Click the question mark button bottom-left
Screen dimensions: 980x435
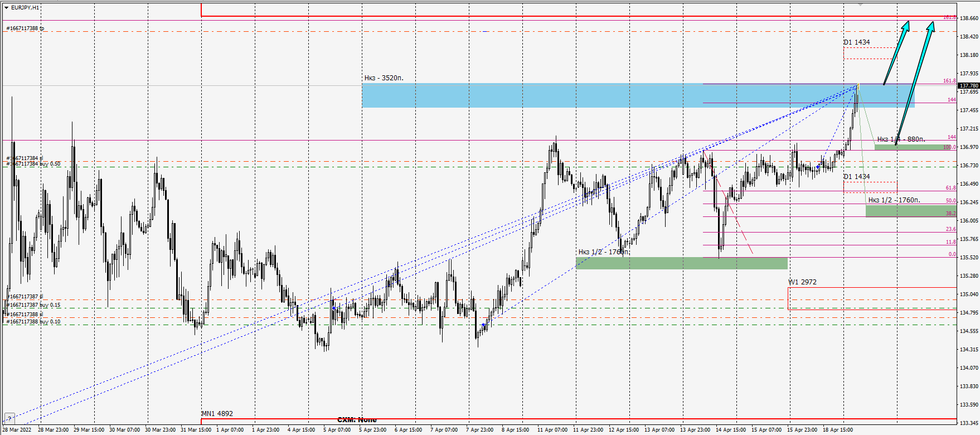[x=9, y=419]
